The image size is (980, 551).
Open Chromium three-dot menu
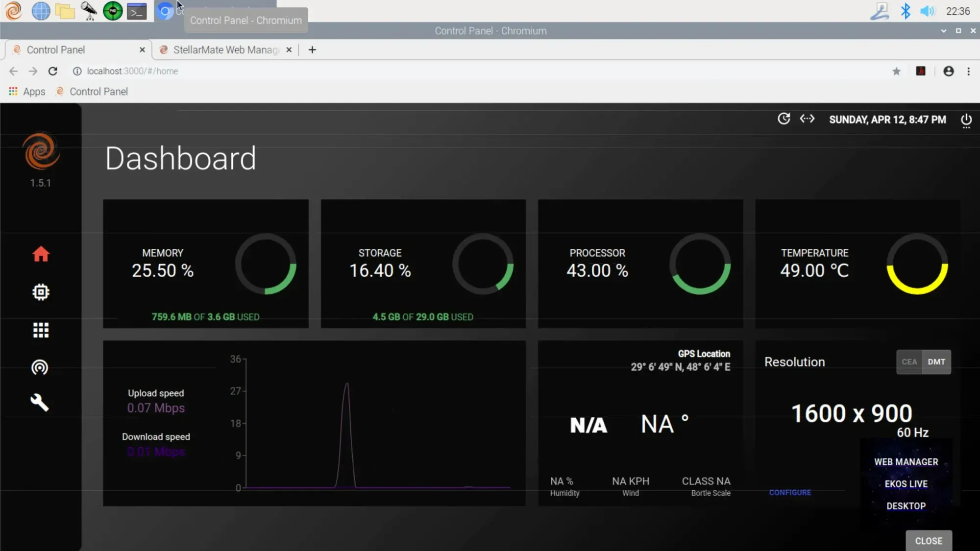[x=968, y=72]
